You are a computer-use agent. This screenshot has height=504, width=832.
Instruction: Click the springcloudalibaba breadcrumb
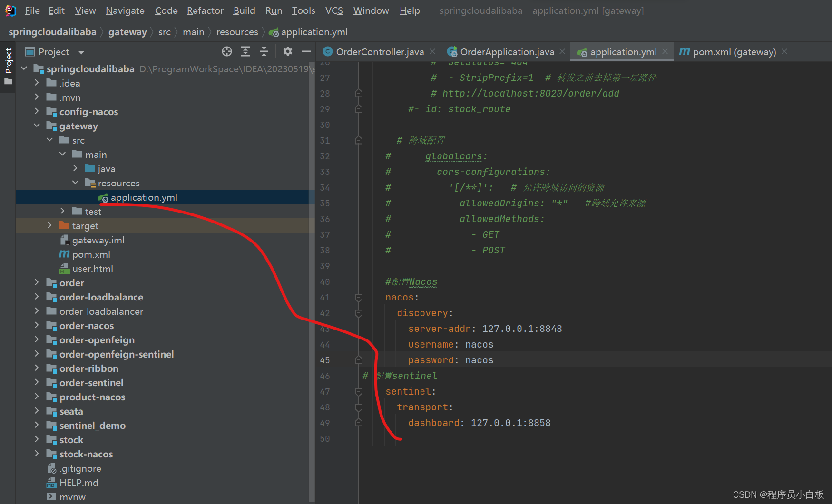coord(52,32)
